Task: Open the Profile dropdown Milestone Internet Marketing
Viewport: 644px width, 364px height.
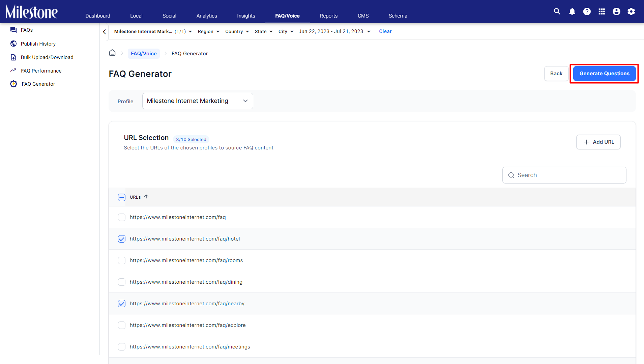Action: click(x=198, y=101)
